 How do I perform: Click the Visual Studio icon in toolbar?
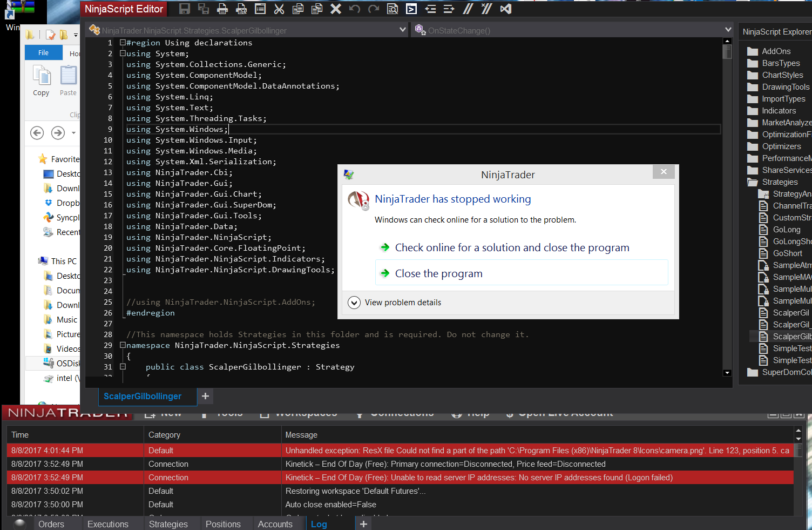tap(506, 9)
